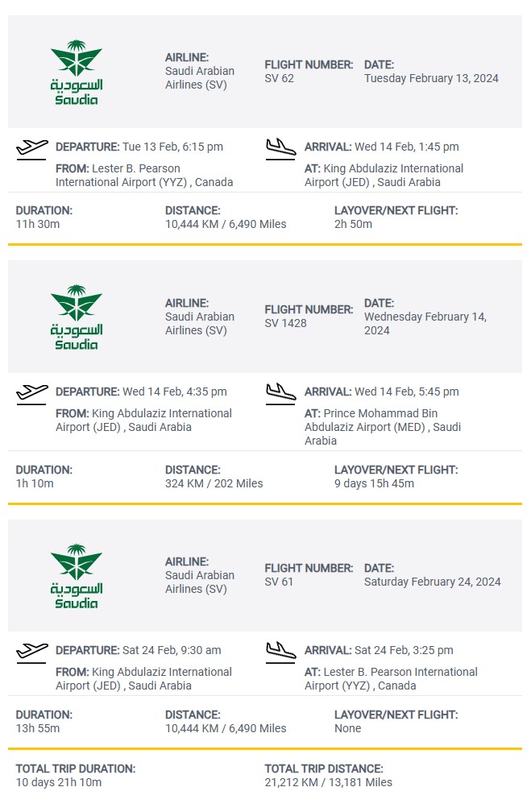
Task: Click the date Tuesday February 13, 2024
Action: click(x=431, y=78)
